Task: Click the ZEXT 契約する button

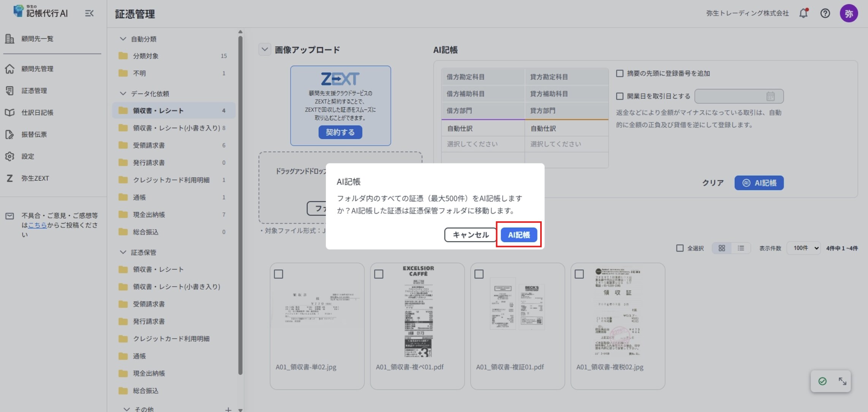Action: pos(340,132)
